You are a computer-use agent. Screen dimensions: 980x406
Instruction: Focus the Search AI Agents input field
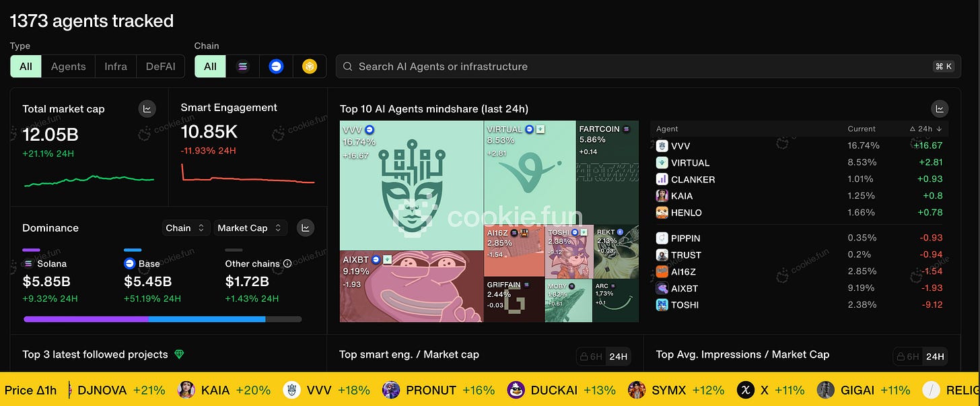648,67
